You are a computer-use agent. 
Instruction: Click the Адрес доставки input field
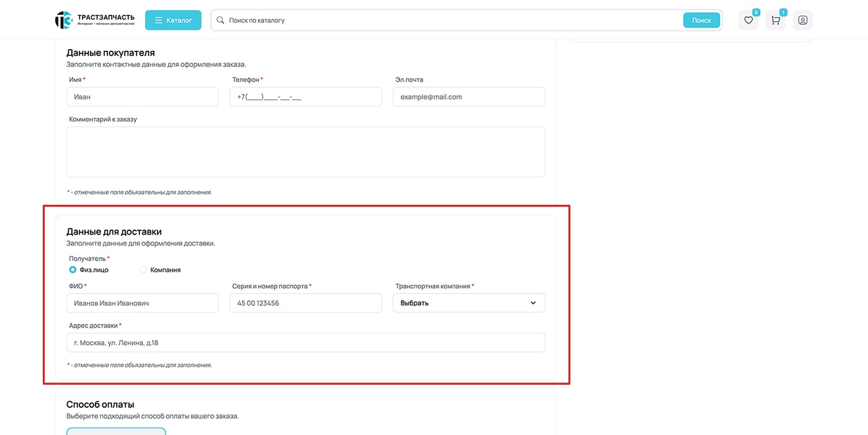[x=306, y=343]
